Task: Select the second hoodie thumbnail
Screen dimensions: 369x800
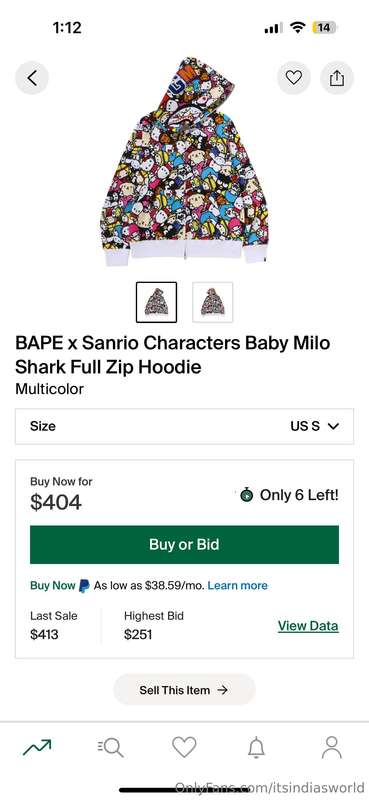Action: click(213, 302)
